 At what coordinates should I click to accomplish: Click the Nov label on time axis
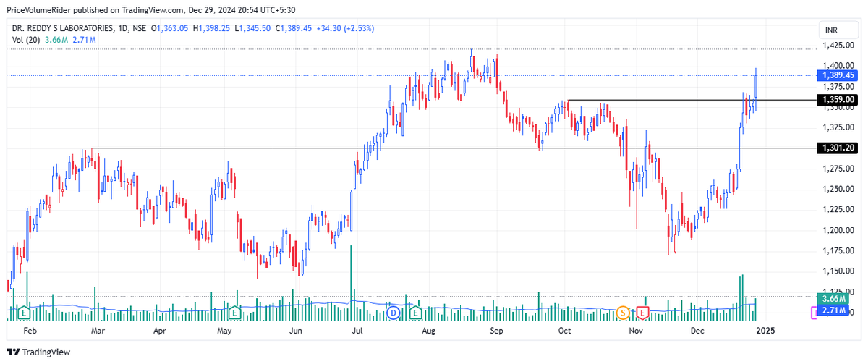click(636, 331)
